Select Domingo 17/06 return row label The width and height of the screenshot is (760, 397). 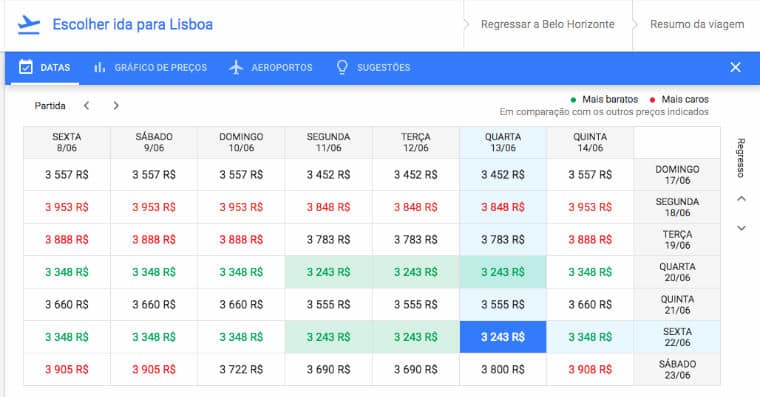[x=677, y=175]
